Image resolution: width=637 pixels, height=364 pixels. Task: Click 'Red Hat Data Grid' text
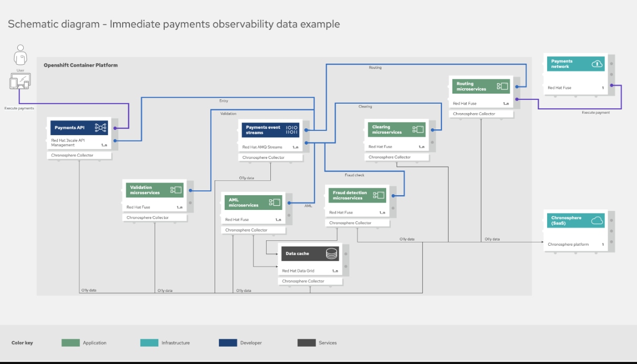(298, 271)
